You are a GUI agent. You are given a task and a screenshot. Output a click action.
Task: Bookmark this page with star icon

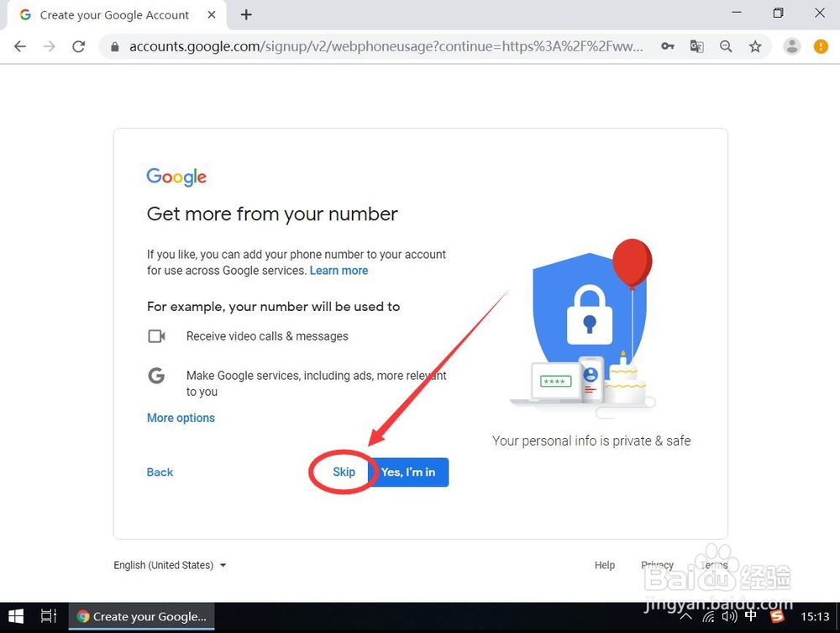[755, 46]
